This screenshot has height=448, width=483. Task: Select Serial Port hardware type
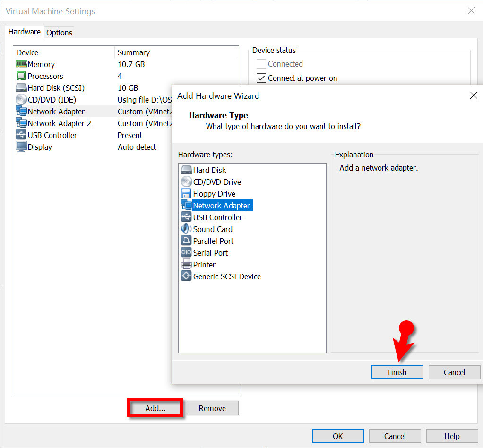pyautogui.click(x=210, y=253)
